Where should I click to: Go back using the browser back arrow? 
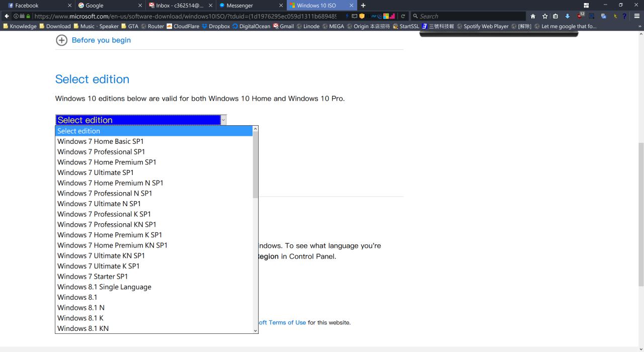click(x=7, y=16)
